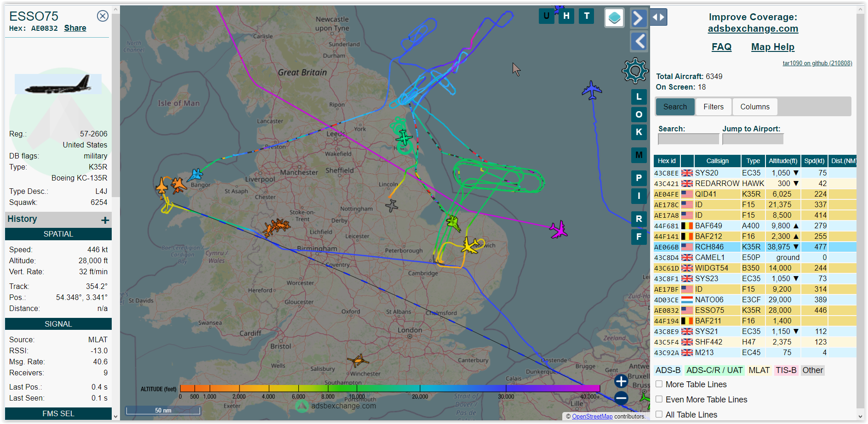868x424 pixels.
Task: Toggle the U map button
Action: click(546, 16)
